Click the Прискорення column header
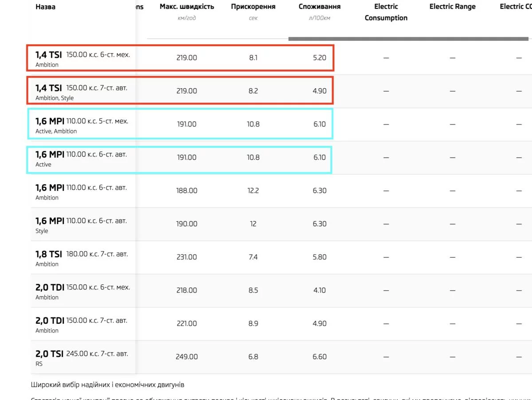This screenshot has width=532, height=400. [x=253, y=7]
